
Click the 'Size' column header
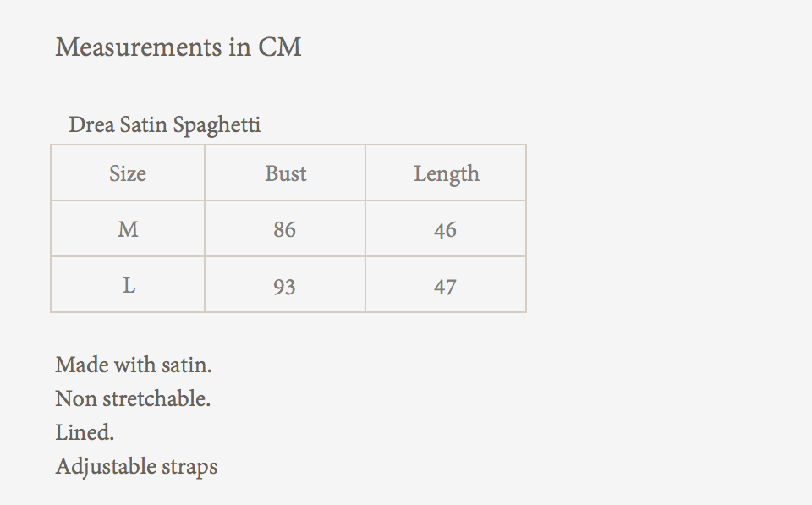tap(128, 173)
